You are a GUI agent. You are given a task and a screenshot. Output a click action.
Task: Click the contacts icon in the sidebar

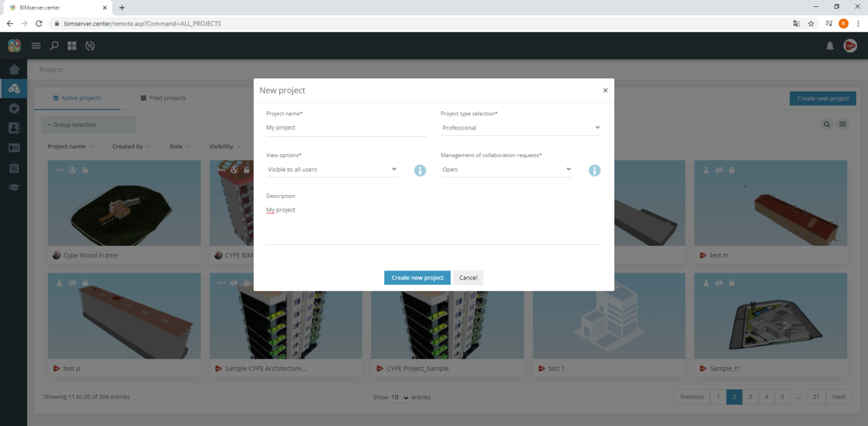pyautogui.click(x=14, y=127)
